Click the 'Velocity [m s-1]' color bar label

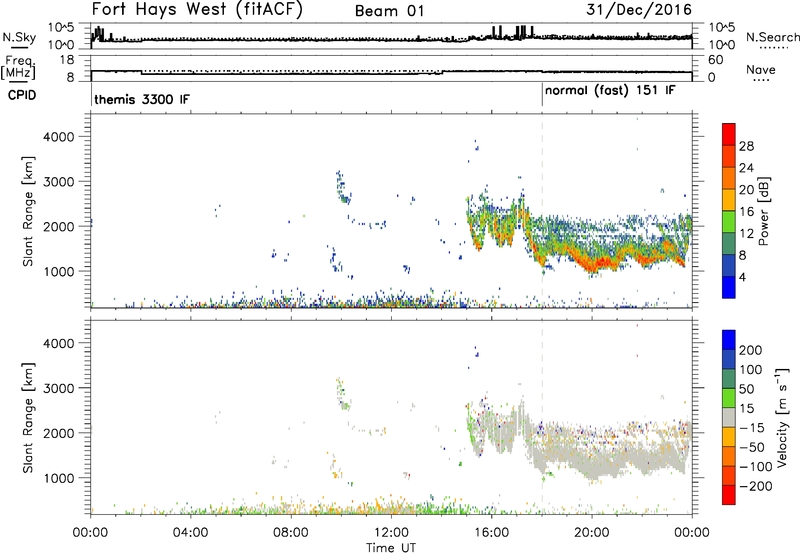click(x=782, y=417)
